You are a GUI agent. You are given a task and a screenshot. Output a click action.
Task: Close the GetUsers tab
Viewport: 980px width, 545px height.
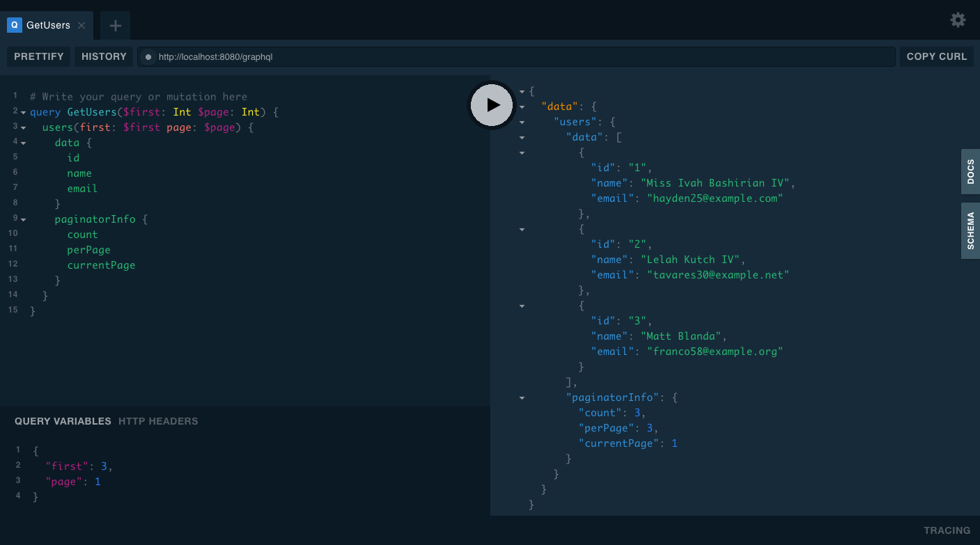click(x=81, y=24)
